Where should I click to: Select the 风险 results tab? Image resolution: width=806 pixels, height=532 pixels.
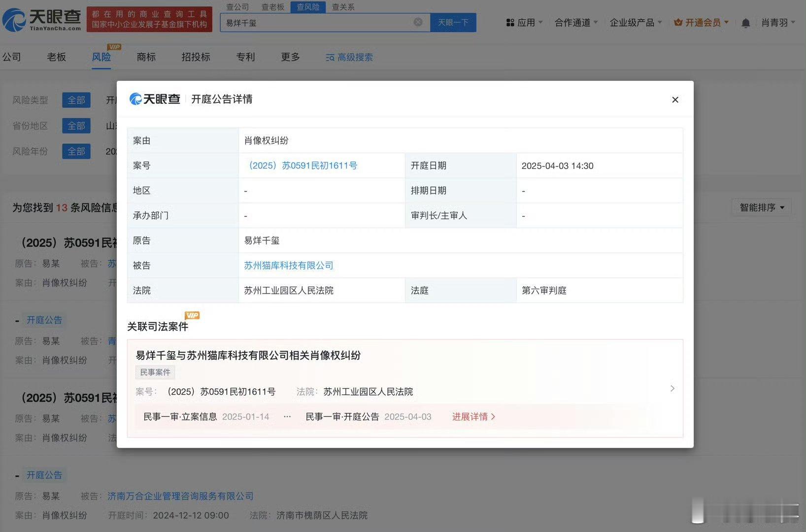pos(101,57)
